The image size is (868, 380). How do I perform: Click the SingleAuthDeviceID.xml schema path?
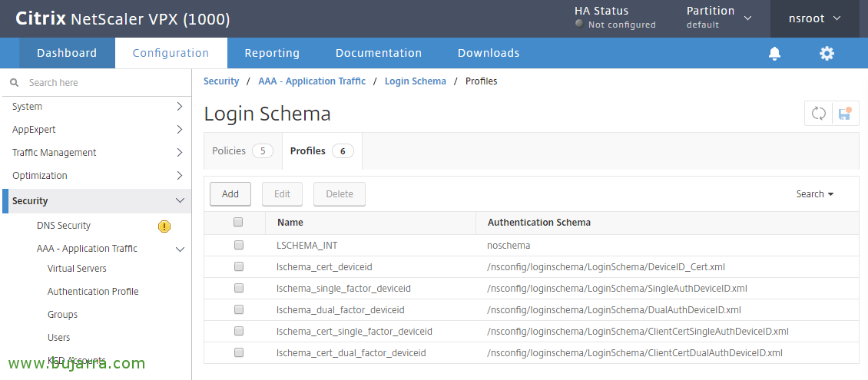tap(618, 288)
